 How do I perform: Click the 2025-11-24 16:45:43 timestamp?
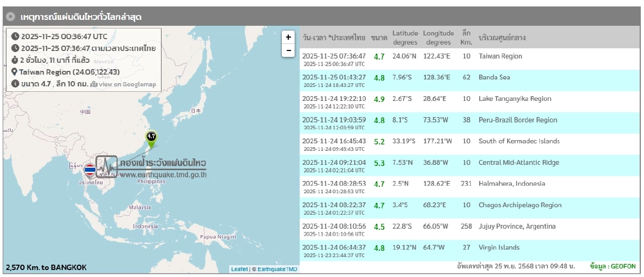(x=334, y=141)
